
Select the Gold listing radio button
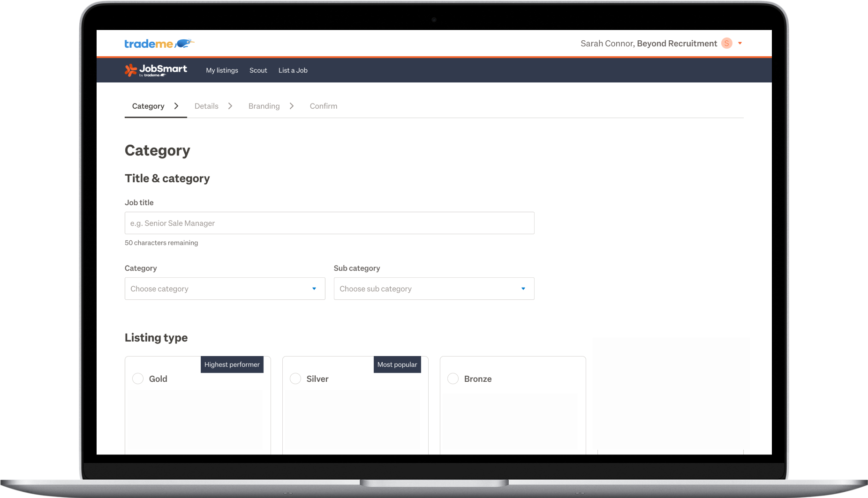click(x=138, y=379)
